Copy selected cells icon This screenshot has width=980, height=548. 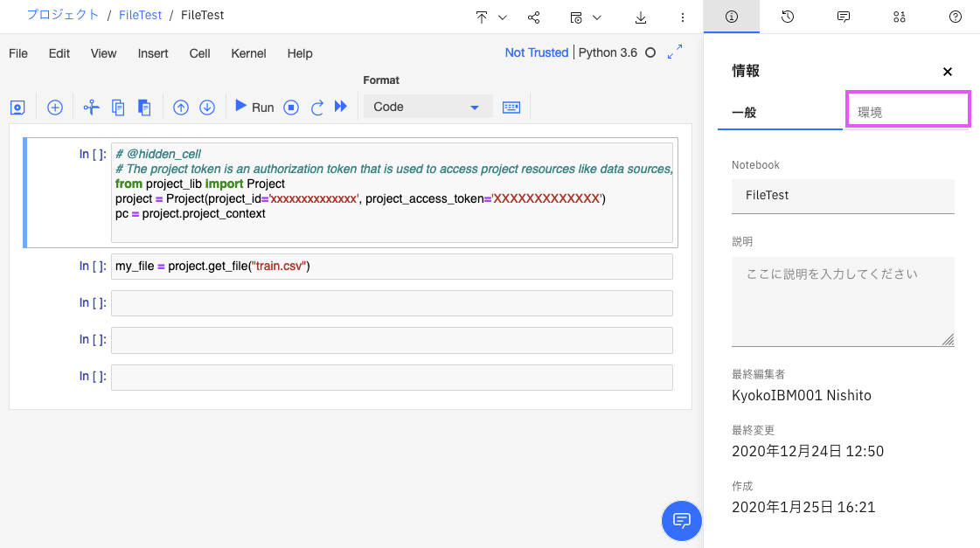118,108
